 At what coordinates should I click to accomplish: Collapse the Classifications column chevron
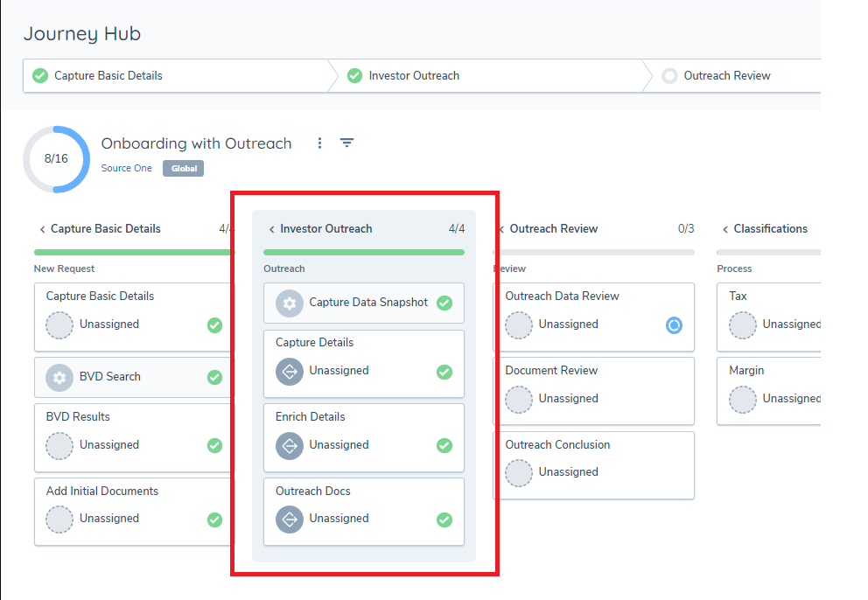tap(725, 229)
